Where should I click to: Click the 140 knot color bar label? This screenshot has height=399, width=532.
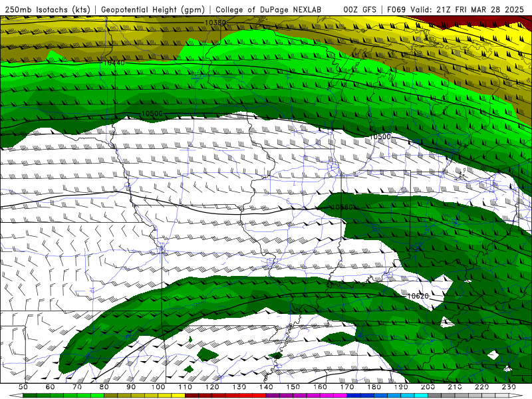point(266,387)
